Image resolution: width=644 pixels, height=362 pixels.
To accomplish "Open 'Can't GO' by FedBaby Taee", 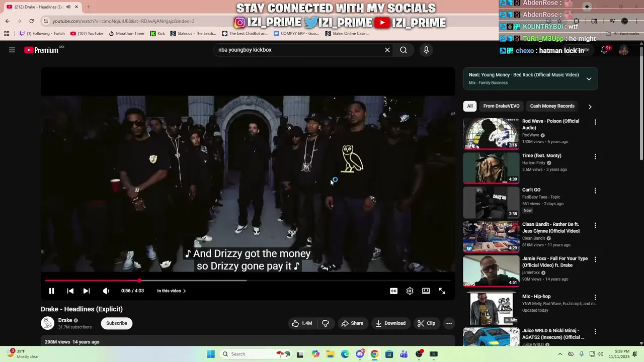I will pos(531,190).
